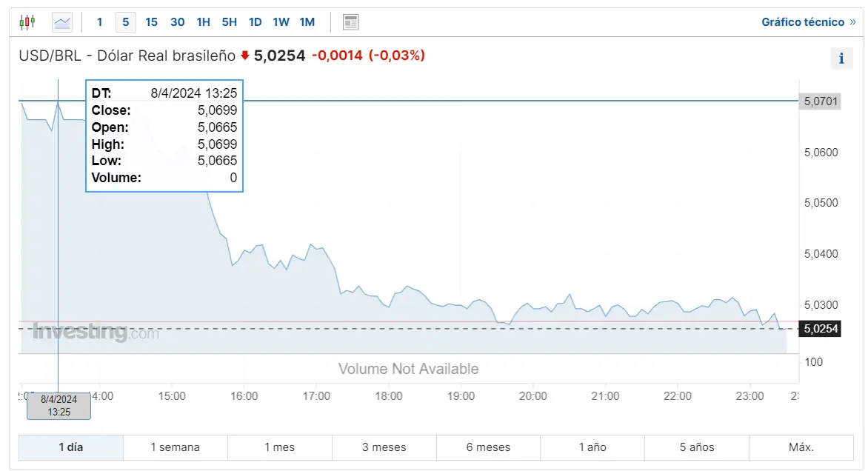The height and width of the screenshot is (471, 868).
Task: Choose the 1W interval
Action: coord(281,22)
